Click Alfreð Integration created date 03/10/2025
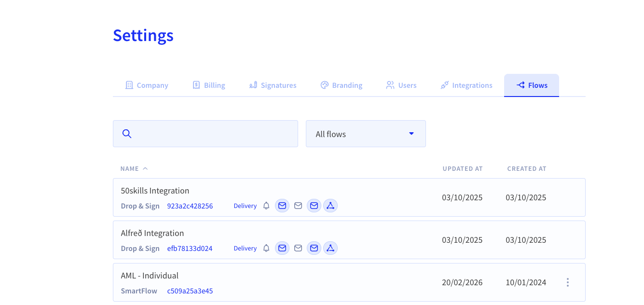 pos(526,240)
